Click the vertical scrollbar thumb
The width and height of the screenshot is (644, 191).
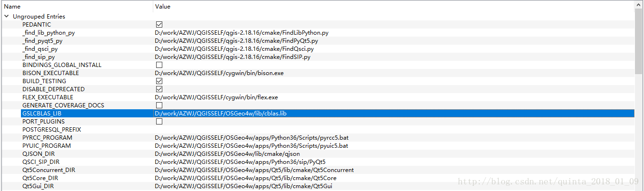click(x=639, y=42)
